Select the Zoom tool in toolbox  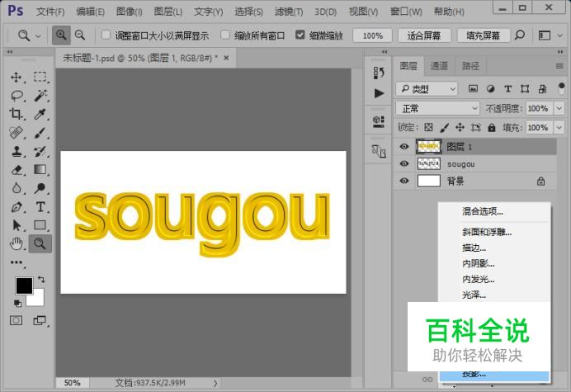click(40, 243)
